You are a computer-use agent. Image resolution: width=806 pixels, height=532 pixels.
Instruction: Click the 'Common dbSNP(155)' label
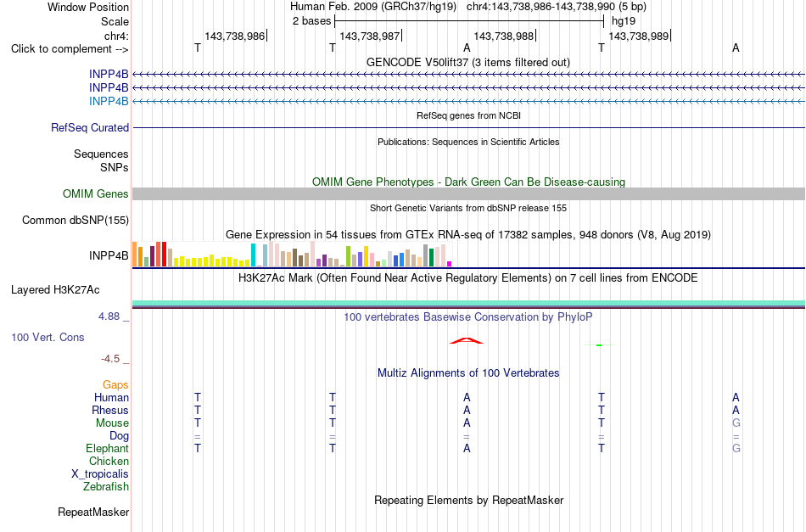(x=75, y=220)
